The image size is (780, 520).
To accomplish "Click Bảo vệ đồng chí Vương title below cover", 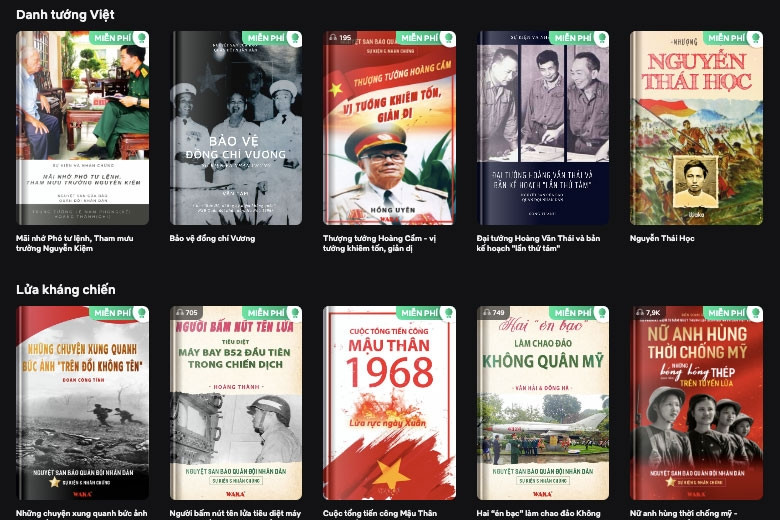I will [212, 239].
